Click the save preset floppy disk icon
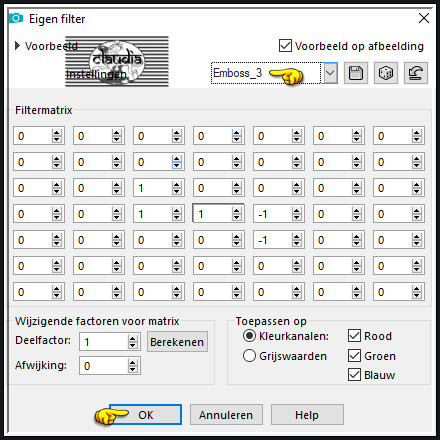 pyautogui.click(x=356, y=73)
